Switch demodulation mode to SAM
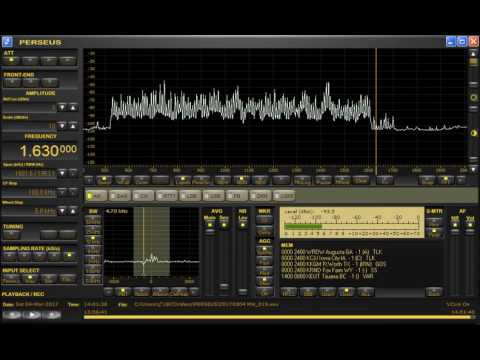Image resolution: width=480 pixels, height=360 pixels. click(120, 196)
